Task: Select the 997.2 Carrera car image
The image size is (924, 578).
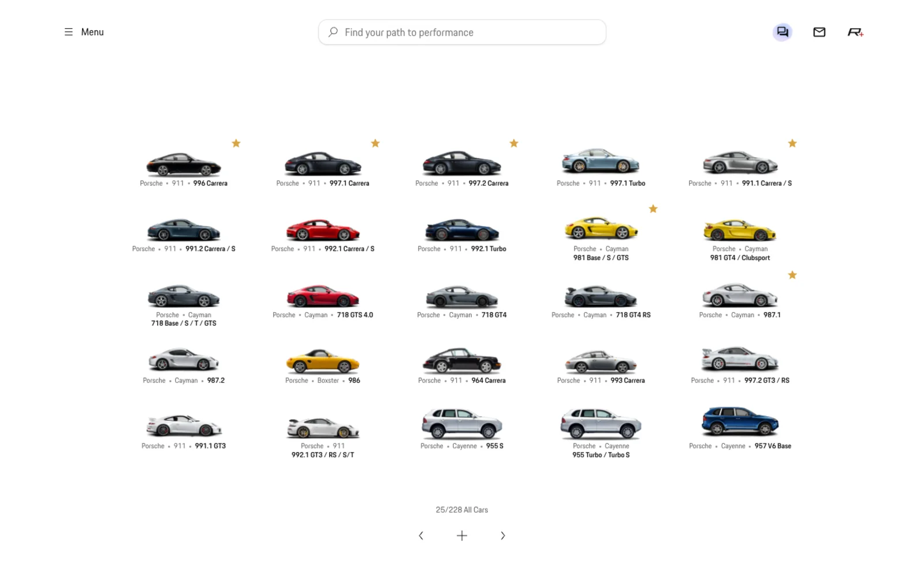Action: 462,164
